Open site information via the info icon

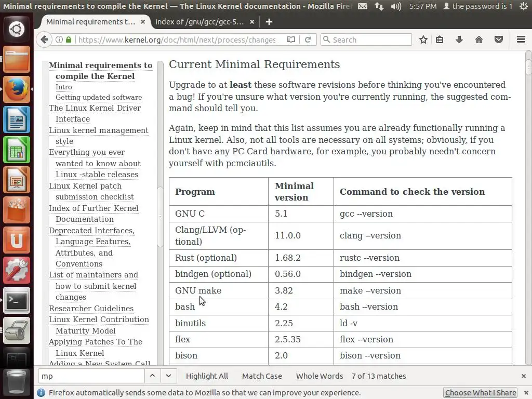[x=59, y=39]
